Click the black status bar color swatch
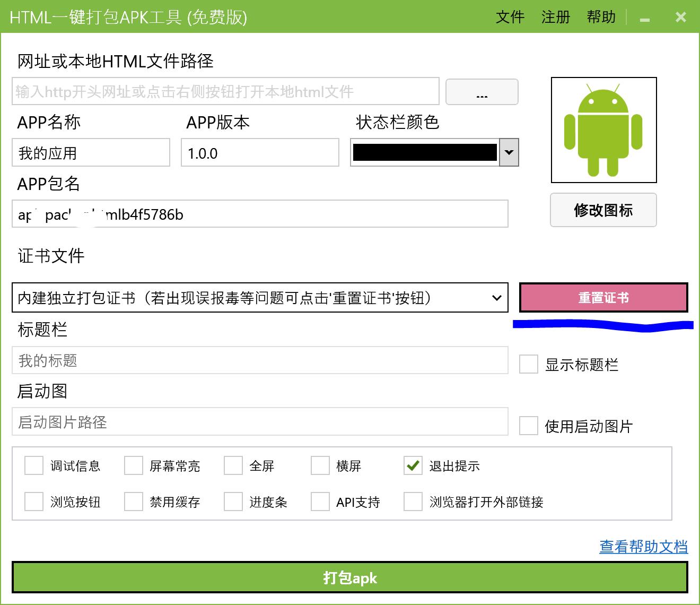Screen dimensions: 700x605 424,153
